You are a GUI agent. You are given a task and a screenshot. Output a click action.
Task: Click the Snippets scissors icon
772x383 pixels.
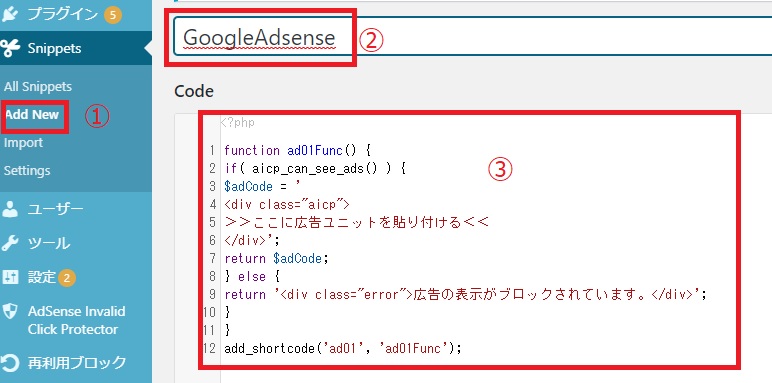coord(10,48)
